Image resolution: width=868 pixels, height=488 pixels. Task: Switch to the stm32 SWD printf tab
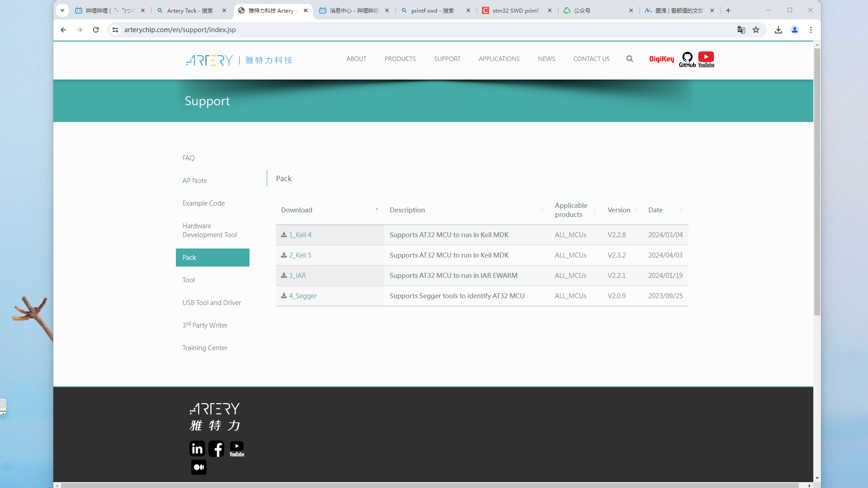click(515, 10)
